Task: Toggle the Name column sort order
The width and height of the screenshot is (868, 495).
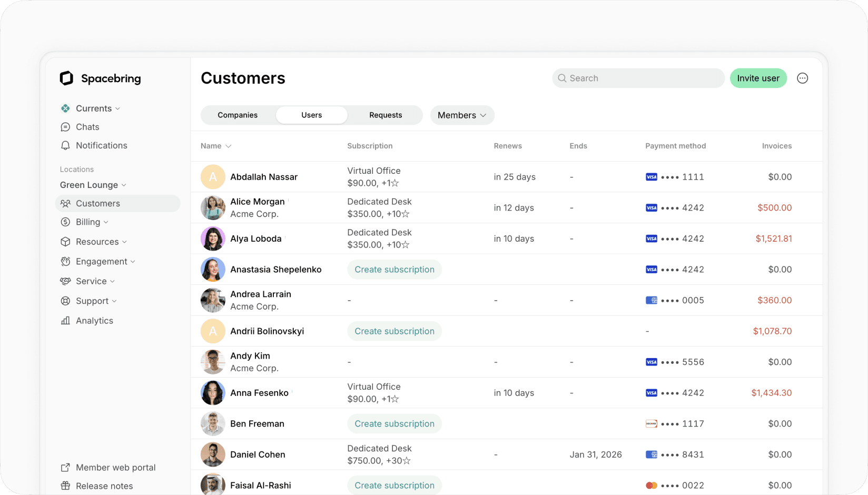Action: point(215,146)
